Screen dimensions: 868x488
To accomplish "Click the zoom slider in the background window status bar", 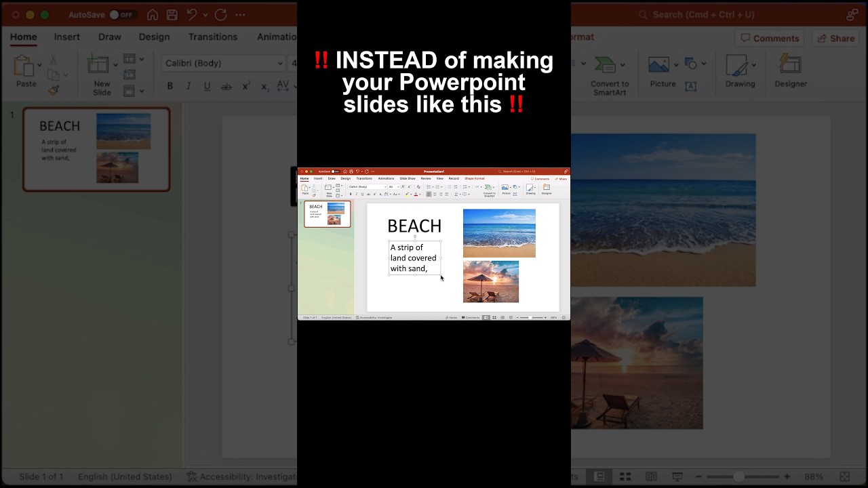I will coord(738,476).
